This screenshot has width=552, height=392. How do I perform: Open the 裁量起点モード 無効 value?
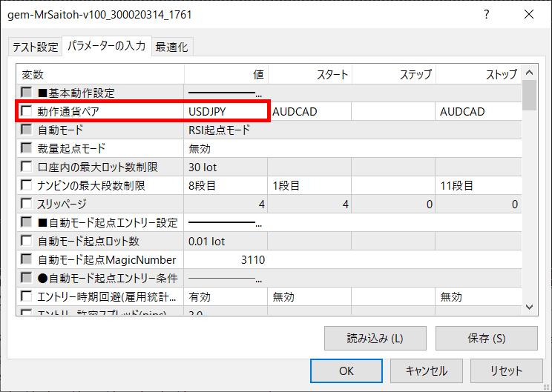pyautogui.click(x=226, y=148)
